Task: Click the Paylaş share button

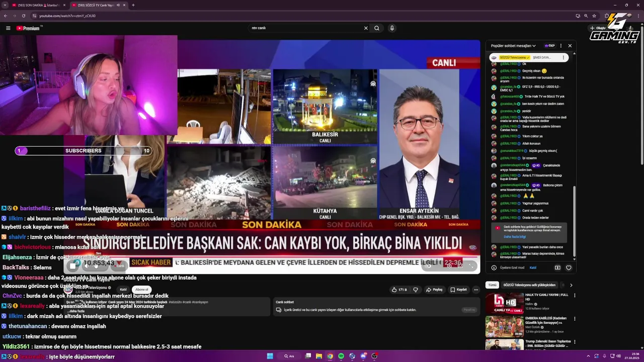Action: coord(434,290)
